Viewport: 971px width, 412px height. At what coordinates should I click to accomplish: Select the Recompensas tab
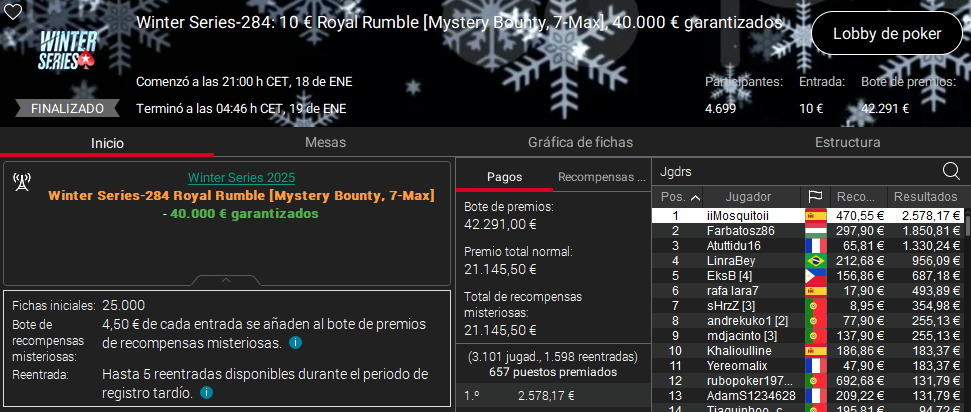[x=601, y=177]
